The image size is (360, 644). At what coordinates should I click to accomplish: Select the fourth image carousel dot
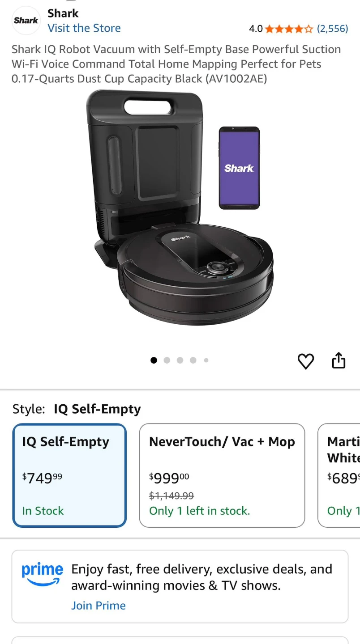pyautogui.click(x=193, y=360)
